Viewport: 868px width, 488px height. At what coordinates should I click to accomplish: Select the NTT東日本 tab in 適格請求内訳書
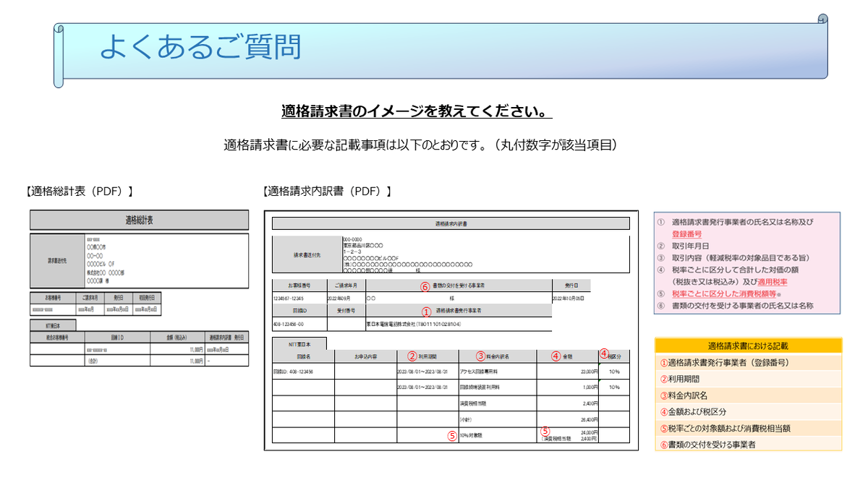click(x=299, y=344)
